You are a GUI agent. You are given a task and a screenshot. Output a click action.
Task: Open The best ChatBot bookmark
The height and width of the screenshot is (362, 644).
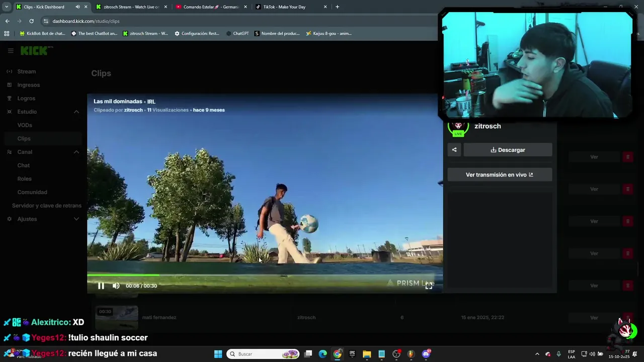click(x=94, y=34)
